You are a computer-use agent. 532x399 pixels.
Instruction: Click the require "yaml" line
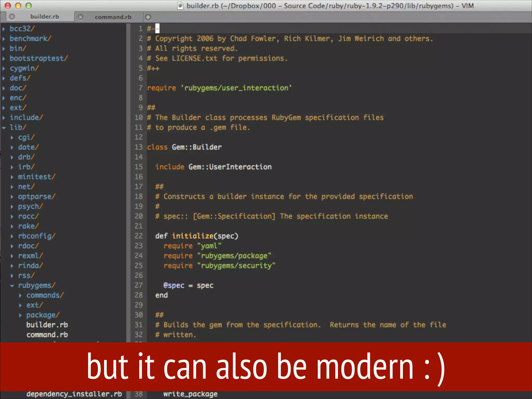pos(192,246)
